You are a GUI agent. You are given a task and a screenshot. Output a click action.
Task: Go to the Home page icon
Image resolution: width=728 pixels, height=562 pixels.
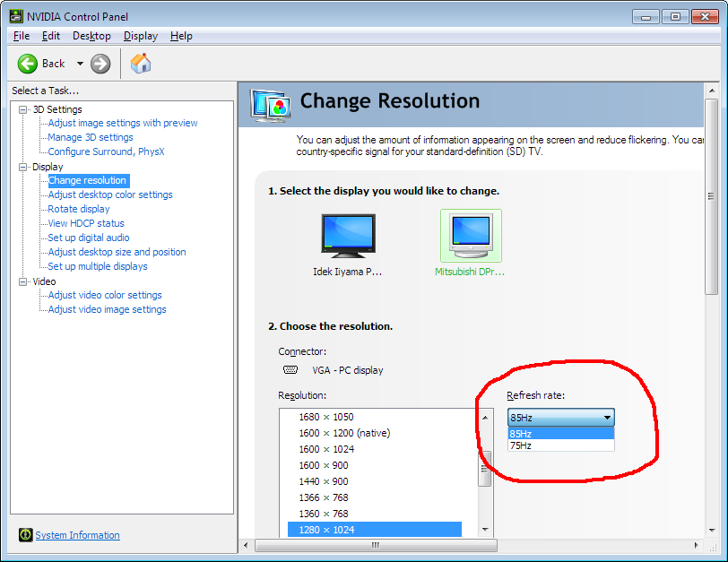[x=141, y=64]
